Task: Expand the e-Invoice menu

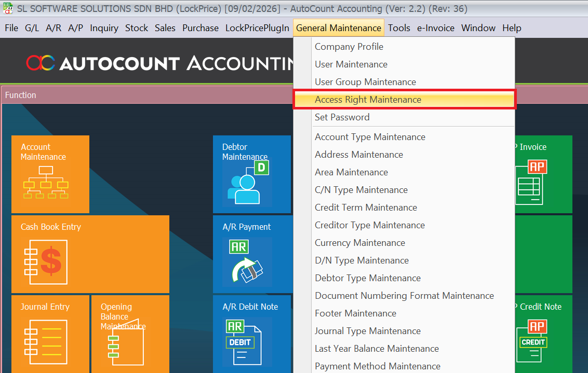Action: [x=435, y=28]
